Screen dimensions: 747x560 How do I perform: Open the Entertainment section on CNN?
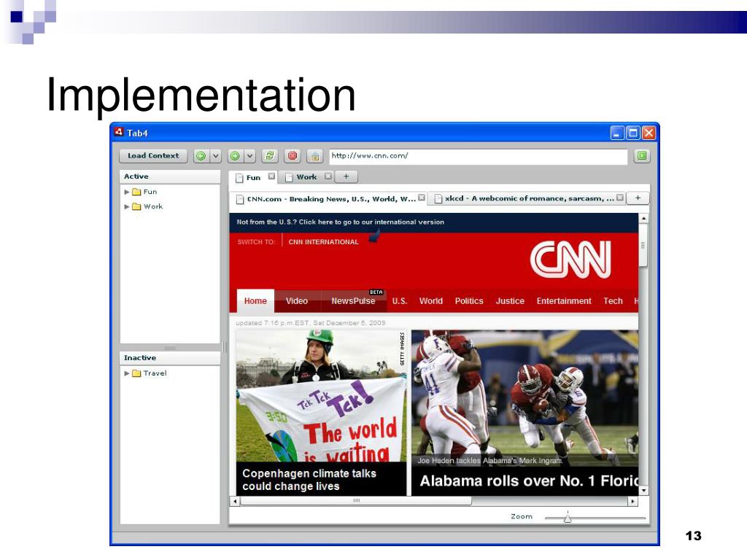point(564,301)
